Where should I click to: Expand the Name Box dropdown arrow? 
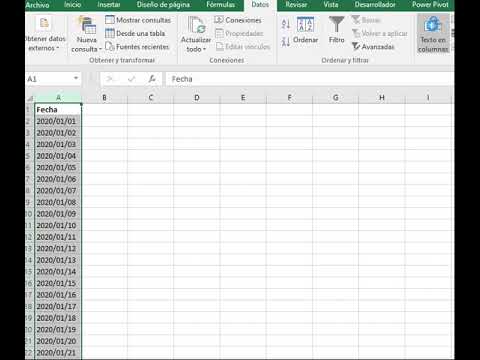point(76,79)
